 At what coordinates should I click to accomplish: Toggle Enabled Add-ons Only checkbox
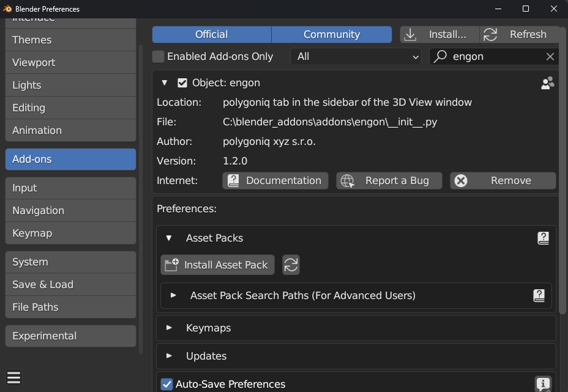(x=159, y=56)
